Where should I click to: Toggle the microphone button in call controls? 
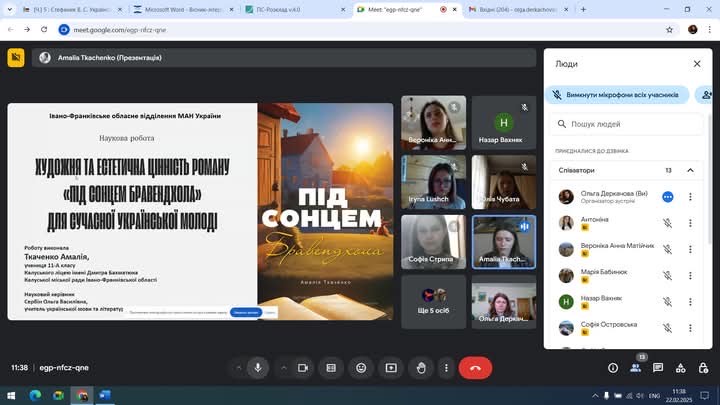pyautogui.click(x=258, y=367)
